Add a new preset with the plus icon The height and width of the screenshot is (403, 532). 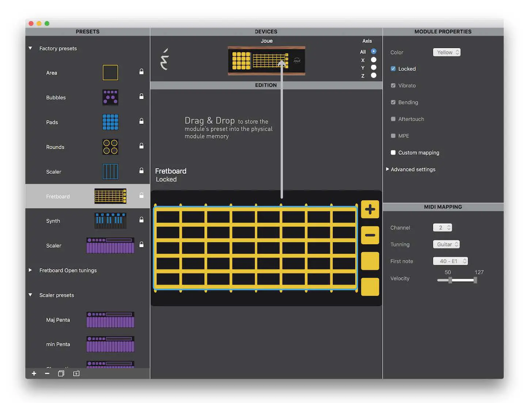[x=34, y=373]
